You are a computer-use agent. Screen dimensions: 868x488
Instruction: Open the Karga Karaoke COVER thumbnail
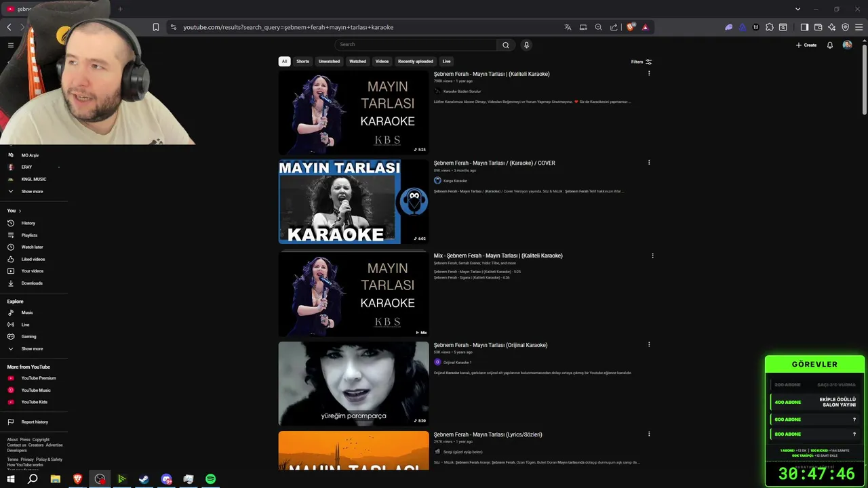(353, 202)
